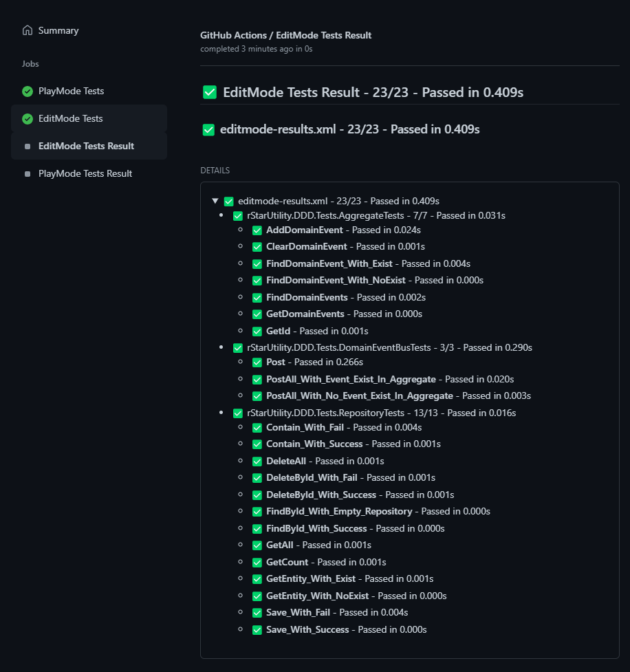Click check icon beside FindDomainEvents

click(257, 298)
